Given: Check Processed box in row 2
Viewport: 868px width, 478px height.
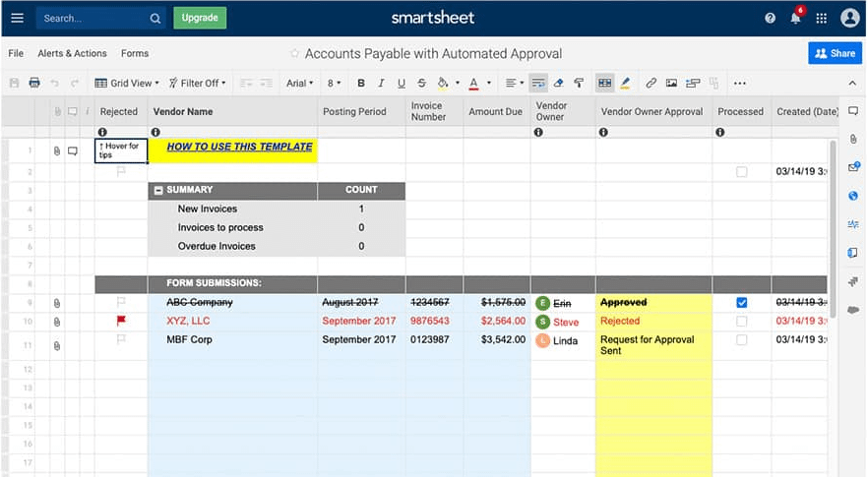Looking at the screenshot, I should pos(742,172).
